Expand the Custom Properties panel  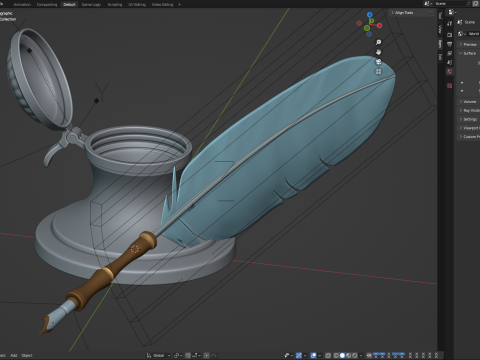[468, 137]
